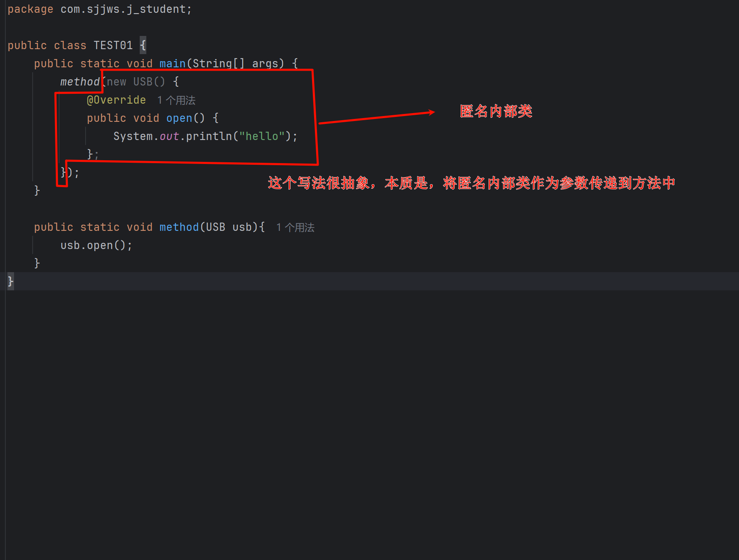The image size is (739, 560).
Task: Click the "hello" string literal
Action: click(x=262, y=136)
